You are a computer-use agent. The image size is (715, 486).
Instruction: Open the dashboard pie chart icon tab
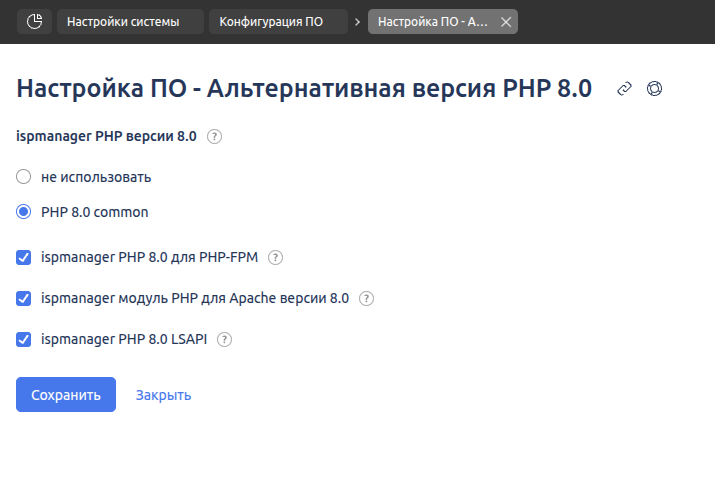click(34, 21)
